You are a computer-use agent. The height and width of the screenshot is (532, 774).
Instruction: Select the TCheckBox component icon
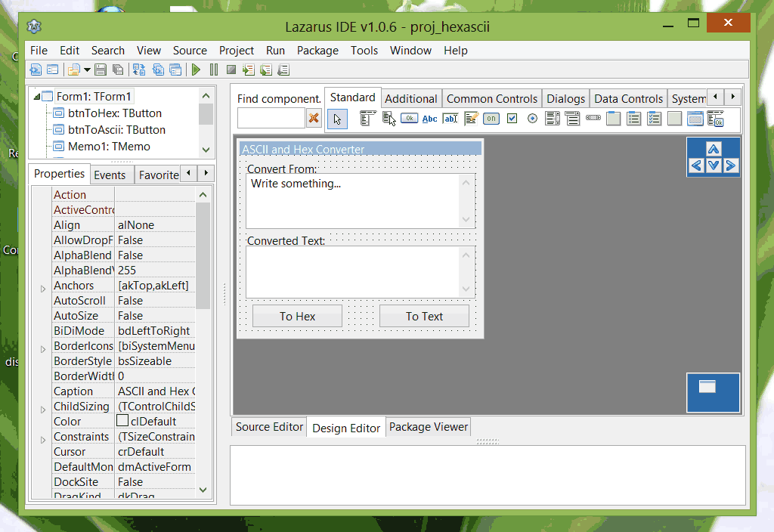[512, 119]
